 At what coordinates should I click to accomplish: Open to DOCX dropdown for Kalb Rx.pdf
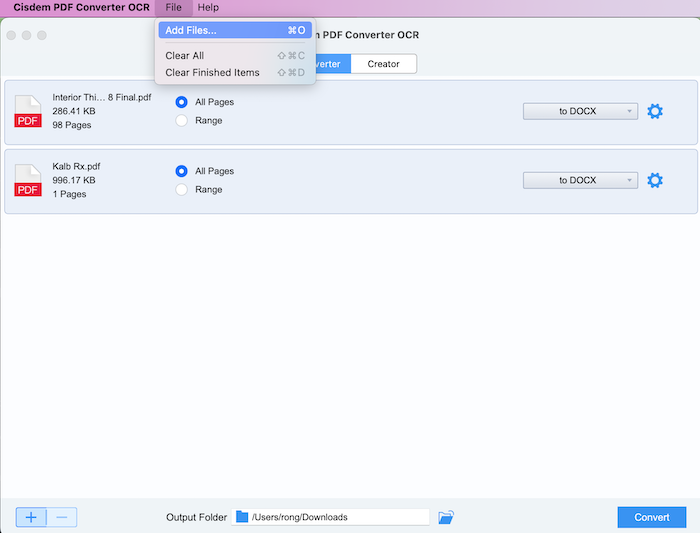point(580,180)
